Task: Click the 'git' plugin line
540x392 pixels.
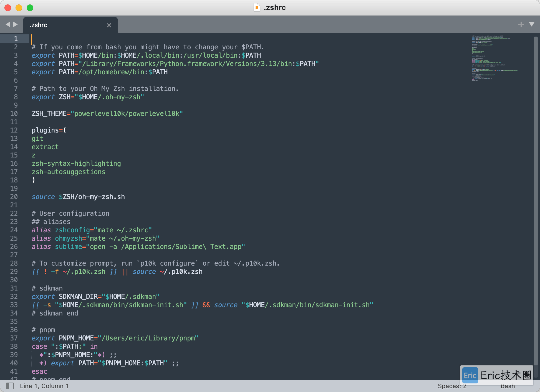Action: (x=37, y=138)
